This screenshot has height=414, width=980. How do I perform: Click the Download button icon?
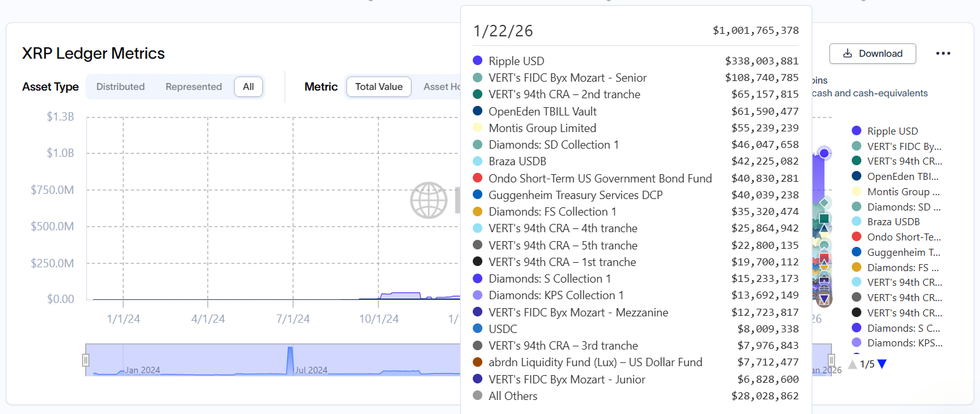pos(848,54)
